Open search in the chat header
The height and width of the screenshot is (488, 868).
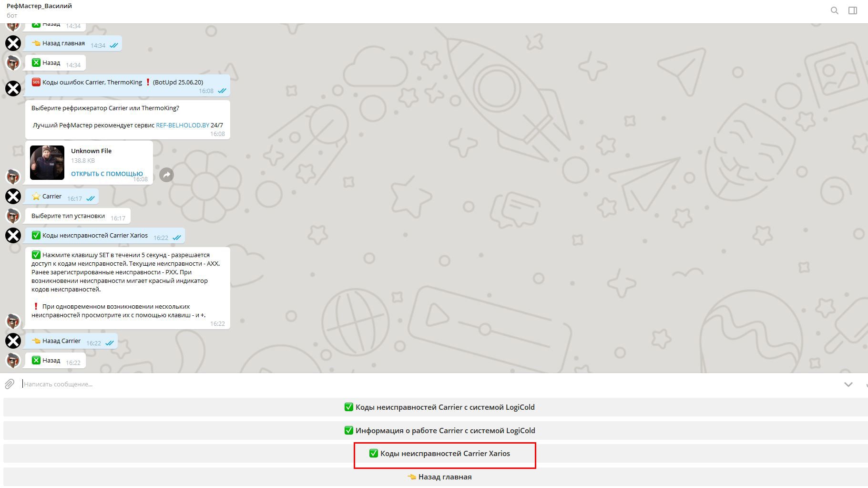point(834,10)
